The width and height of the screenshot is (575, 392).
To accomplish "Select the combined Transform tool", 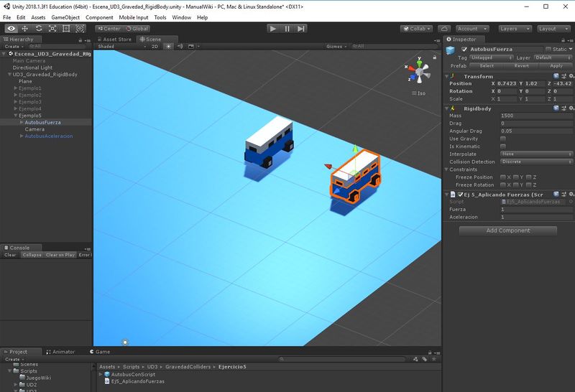I will pyautogui.click(x=80, y=29).
